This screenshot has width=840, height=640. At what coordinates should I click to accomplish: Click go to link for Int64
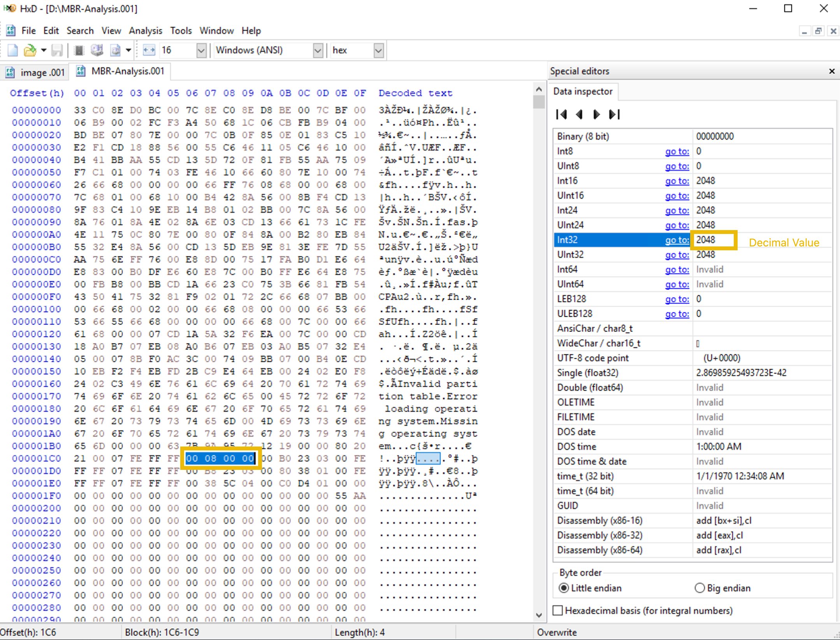click(x=677, y=270)
